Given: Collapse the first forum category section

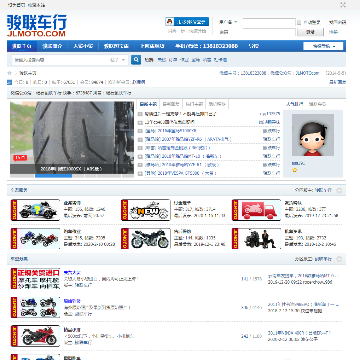Looking at the screenshot, I should click(x=339, y=190).
